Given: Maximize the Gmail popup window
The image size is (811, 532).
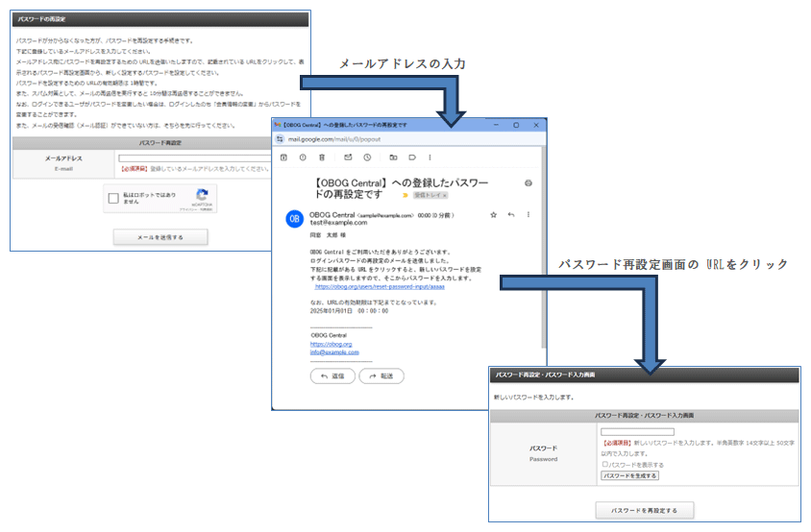Looking at the screenshot, I should 516,125.
